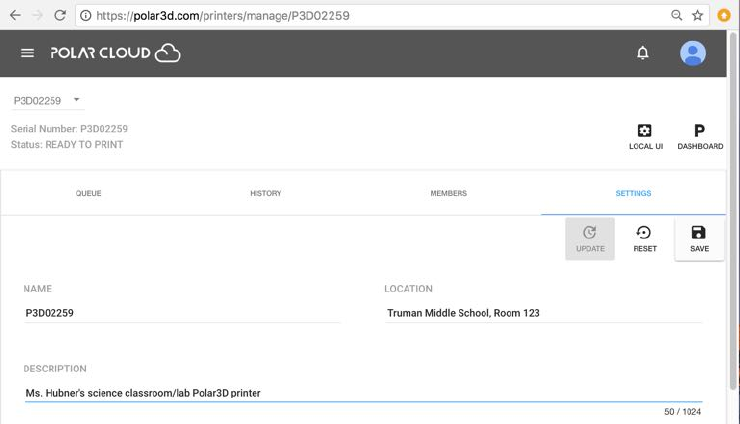Edit the Name field P3D02259
740x424 pixels.
[182, 313]
